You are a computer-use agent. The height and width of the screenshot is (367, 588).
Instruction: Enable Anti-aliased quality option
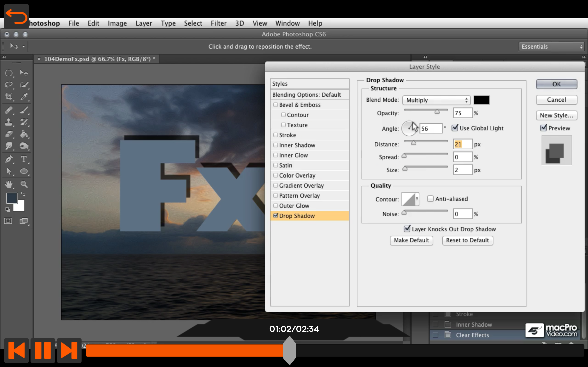point(431,199)
